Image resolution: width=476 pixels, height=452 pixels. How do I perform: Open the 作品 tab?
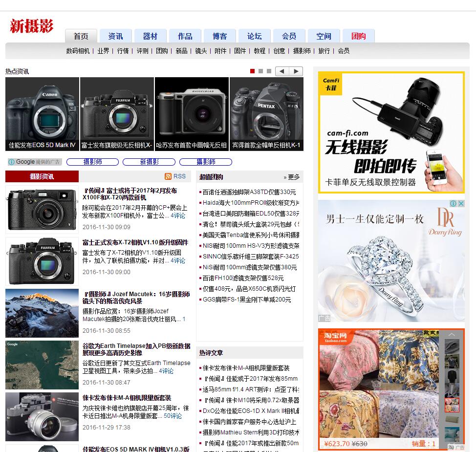coord(185,36)
